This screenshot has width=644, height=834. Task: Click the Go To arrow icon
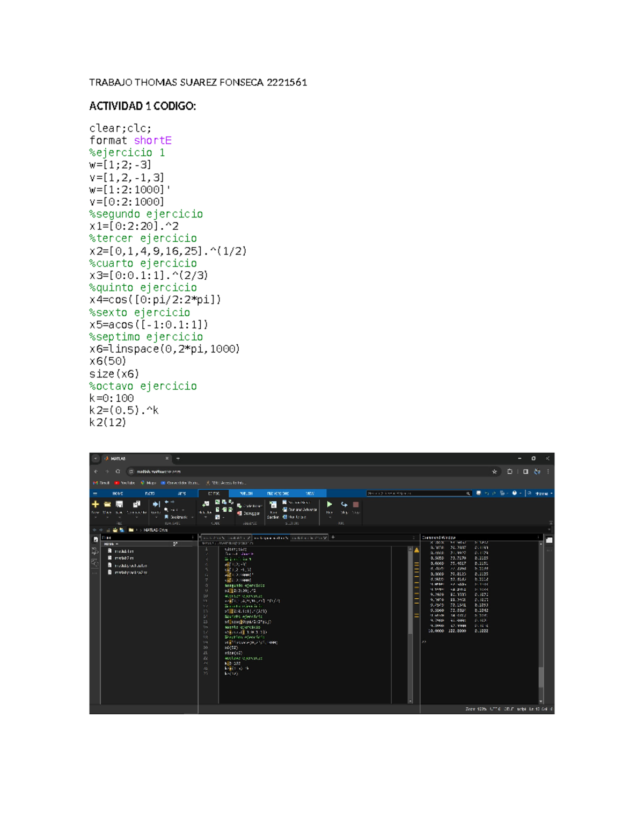(156, 504)
